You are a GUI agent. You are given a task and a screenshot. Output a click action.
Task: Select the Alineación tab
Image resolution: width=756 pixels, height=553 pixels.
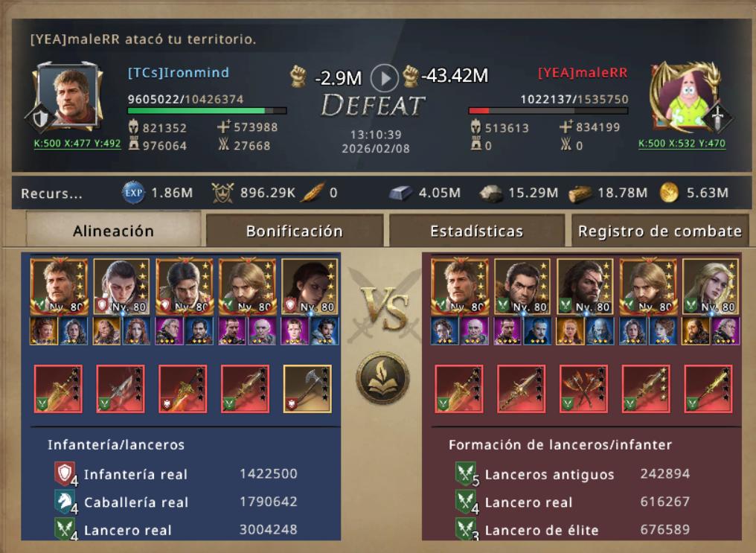[113, 230]
